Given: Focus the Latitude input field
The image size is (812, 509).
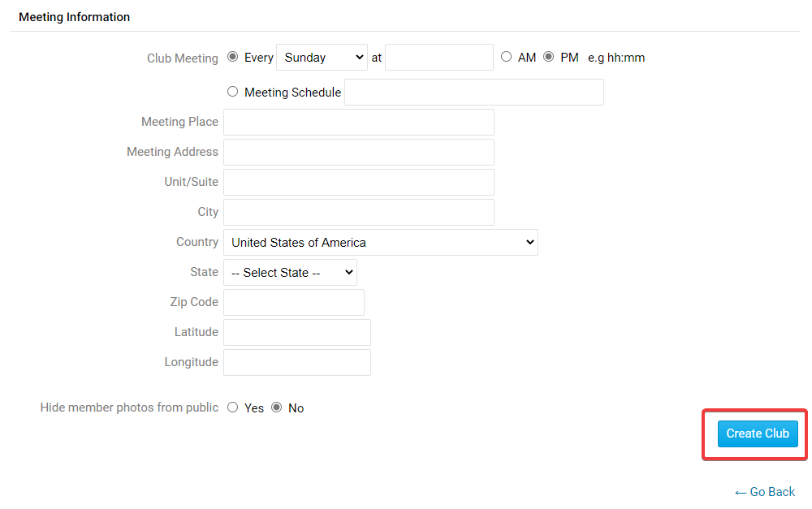Looking at the screenshot, I should (297, 332).
